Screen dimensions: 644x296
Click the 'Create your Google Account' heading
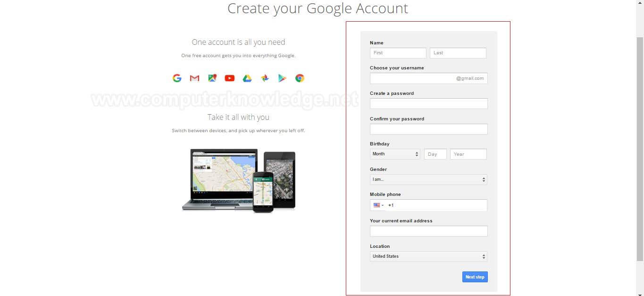(x=318, y=8)
